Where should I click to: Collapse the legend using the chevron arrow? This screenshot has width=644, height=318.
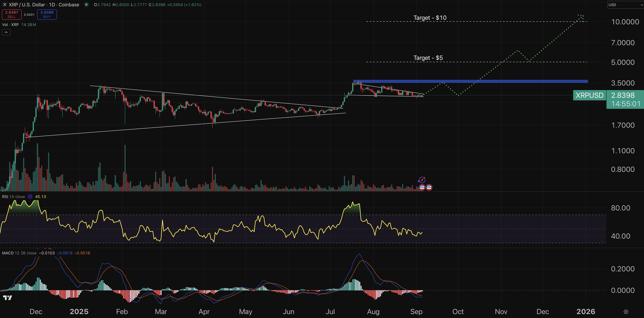(6, 32)
